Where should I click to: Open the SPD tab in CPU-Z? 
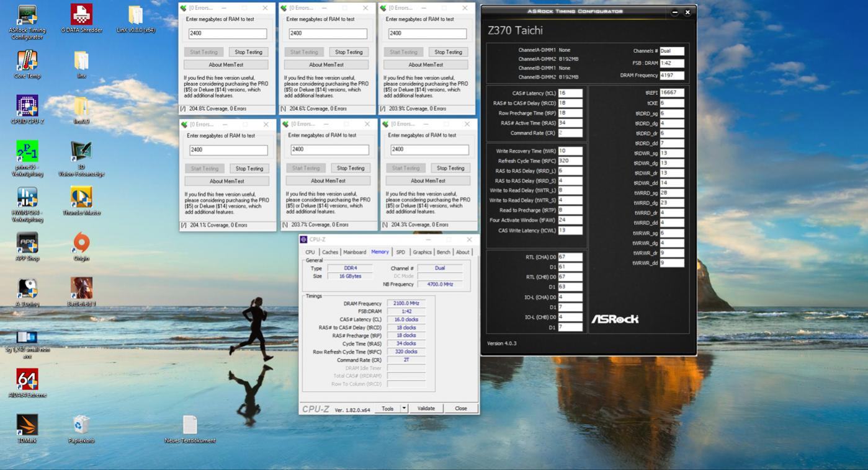pos(401,252)
